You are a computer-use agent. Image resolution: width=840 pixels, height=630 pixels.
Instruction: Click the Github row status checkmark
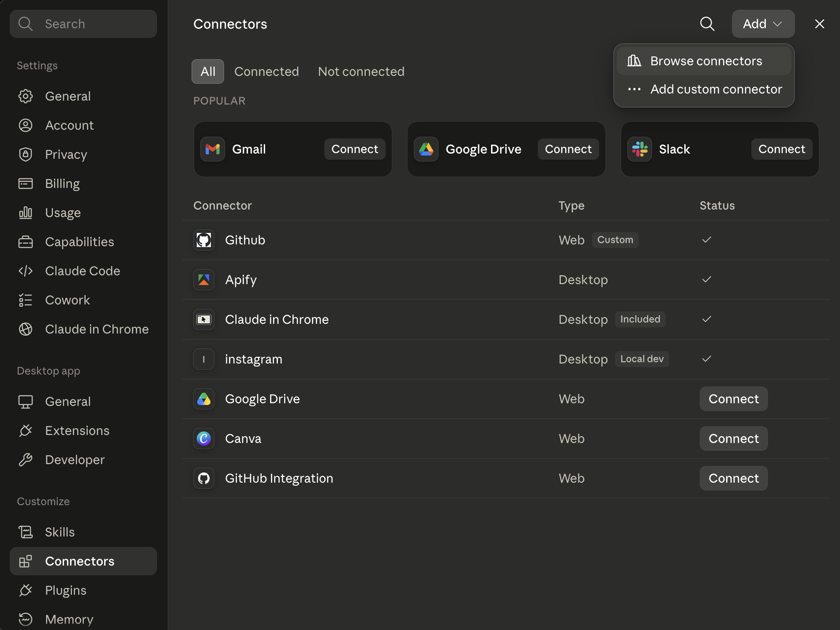707,240
